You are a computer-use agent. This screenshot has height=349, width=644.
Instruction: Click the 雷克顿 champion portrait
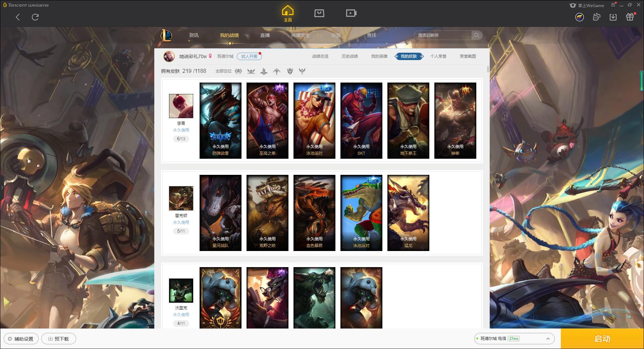click(181, 198)
